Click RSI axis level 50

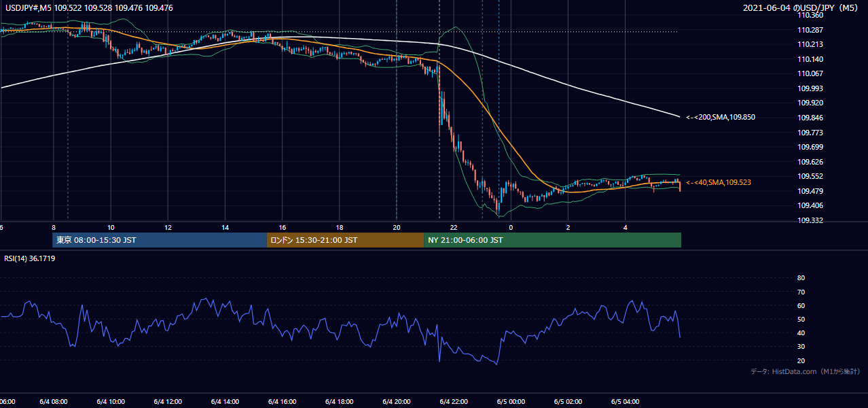[x=801, y=319]
